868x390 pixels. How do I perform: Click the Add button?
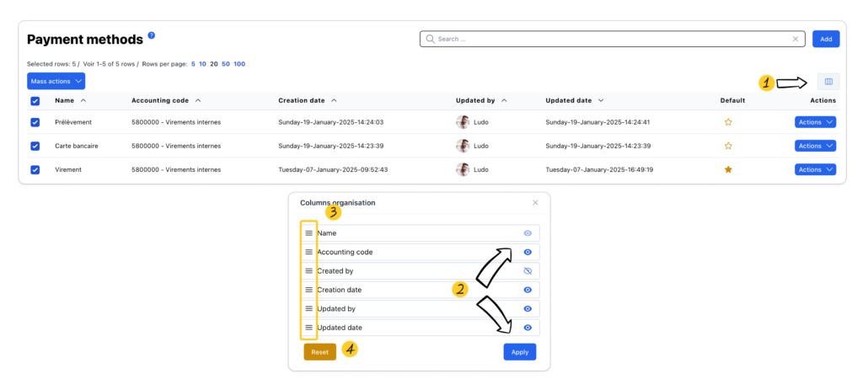point(826,39)
